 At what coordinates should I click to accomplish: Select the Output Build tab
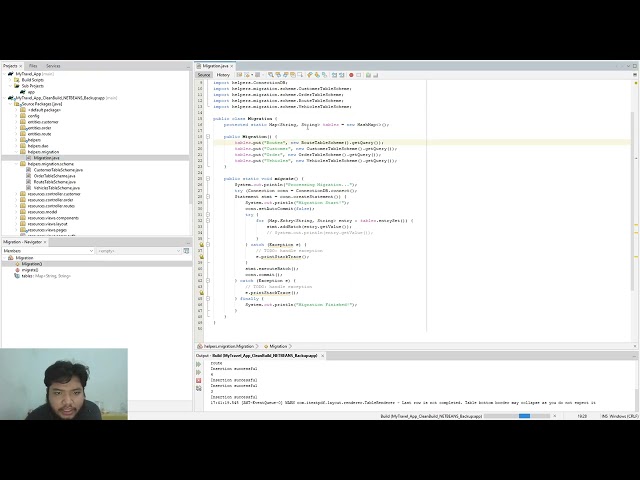click(x=260, y=356)
